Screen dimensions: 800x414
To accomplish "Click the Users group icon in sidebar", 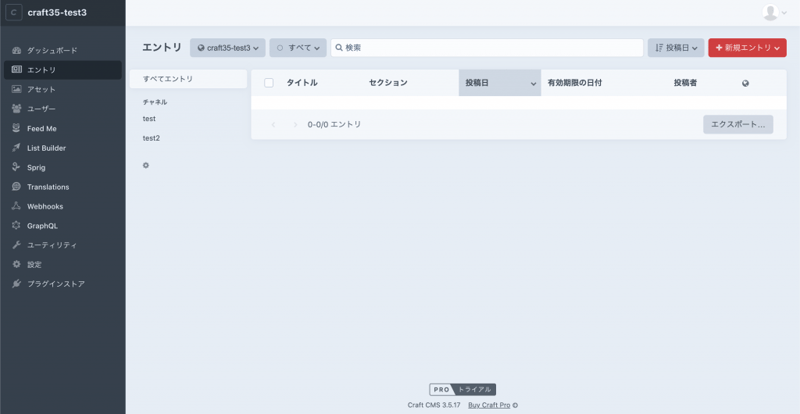I will point(16,108).
